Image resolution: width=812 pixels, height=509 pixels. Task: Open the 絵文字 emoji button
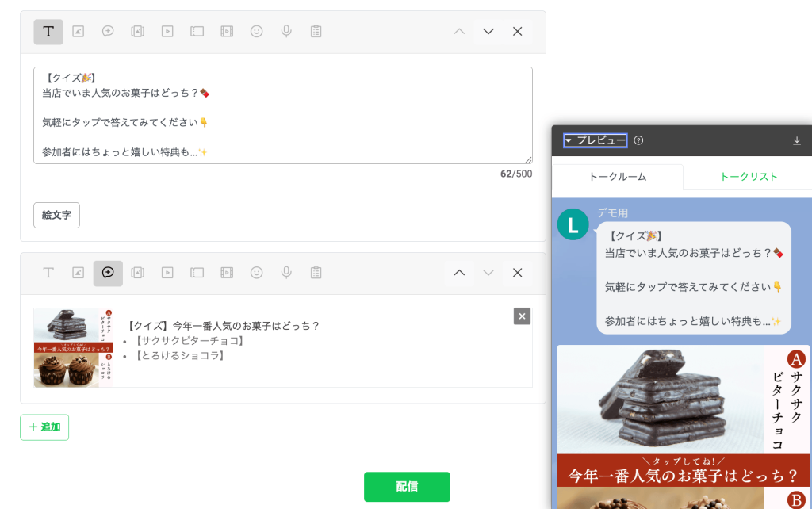[56, 215]
